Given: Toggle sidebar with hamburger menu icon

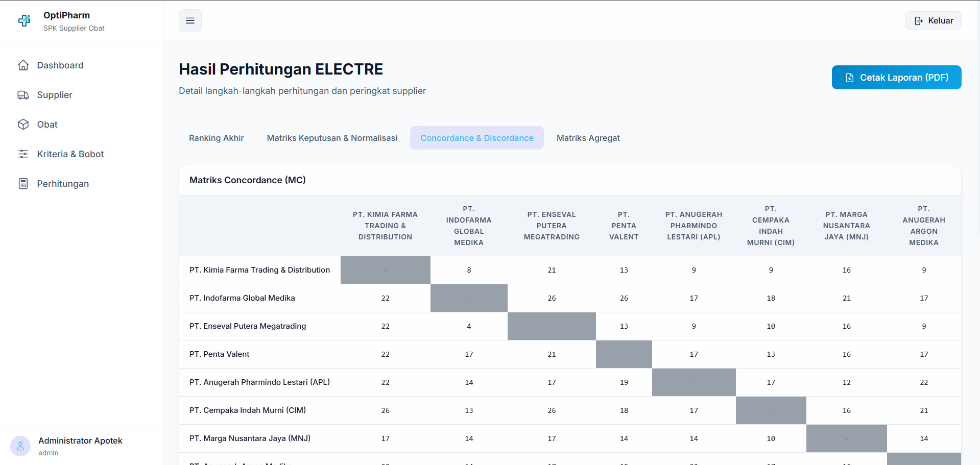Looking at the screenshot, I should click(190, 21).
